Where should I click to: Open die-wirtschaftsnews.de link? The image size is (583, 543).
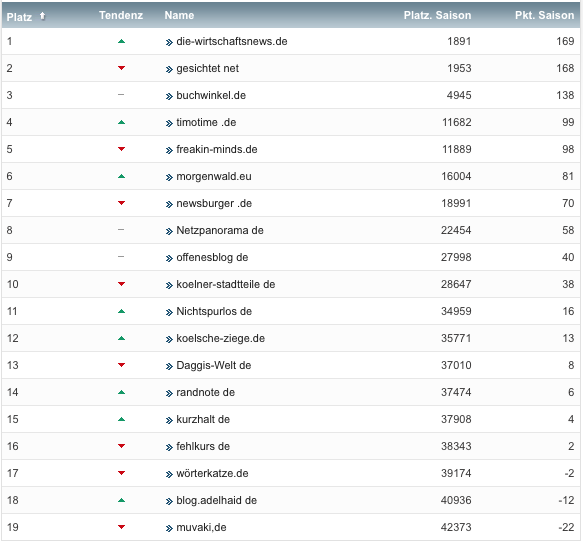point(232,41)
